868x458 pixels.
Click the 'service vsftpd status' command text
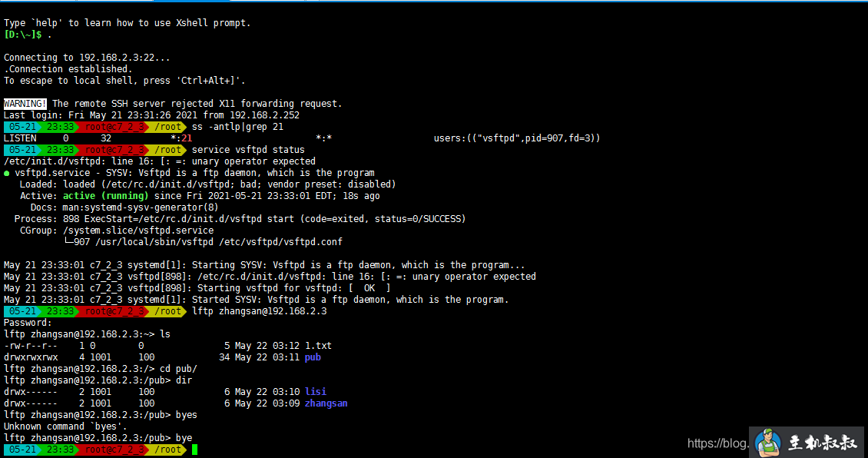coord(248,150)
